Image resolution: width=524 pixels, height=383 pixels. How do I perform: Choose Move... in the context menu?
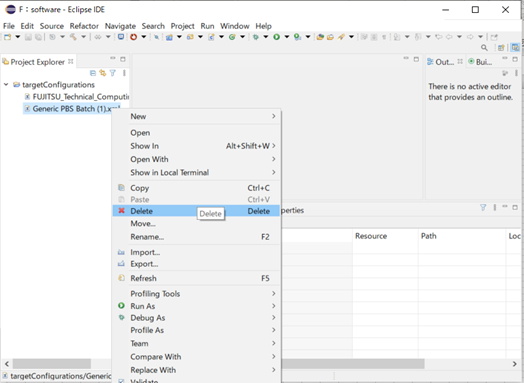(x=196, y=224)
